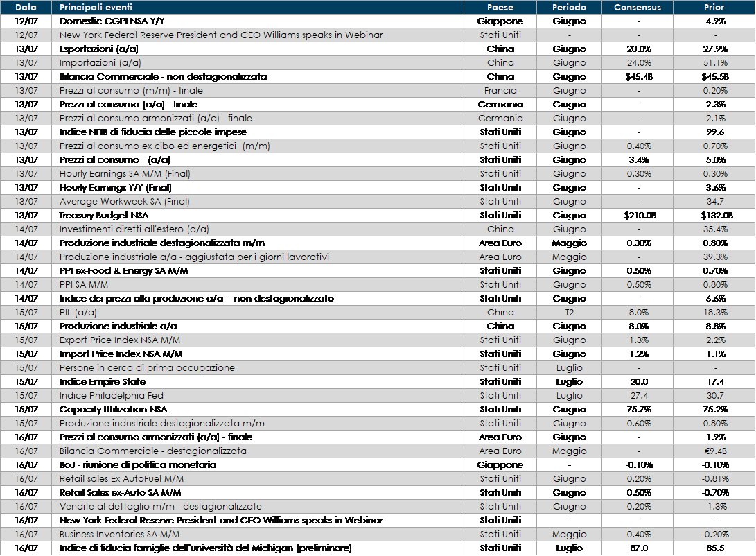
Task: Click the T2 period cell
Action: (569, 313)
